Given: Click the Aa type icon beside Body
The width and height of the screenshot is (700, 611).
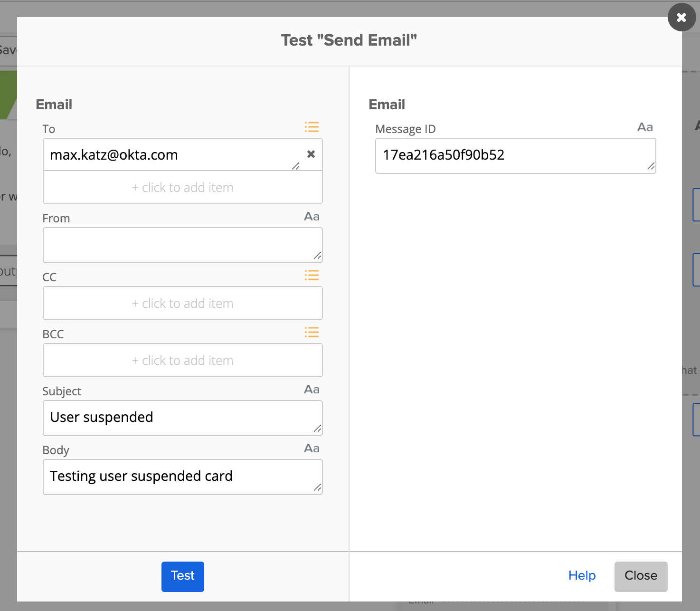Looking at the screenshot, I should [312, 449].
